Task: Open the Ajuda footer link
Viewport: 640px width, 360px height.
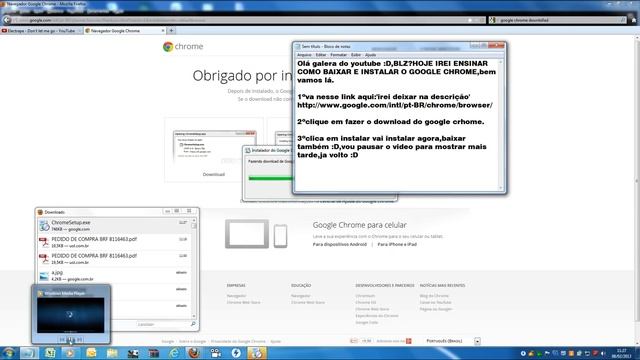Action: click(x=276, y=342)
